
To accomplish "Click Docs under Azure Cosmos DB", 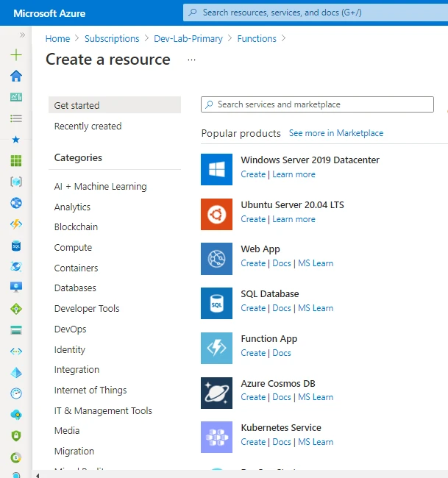I will (282, 397).
